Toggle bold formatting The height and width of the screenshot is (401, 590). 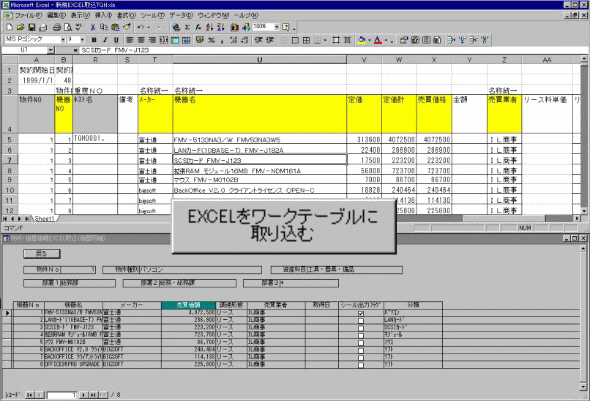(x=94, y=40)
